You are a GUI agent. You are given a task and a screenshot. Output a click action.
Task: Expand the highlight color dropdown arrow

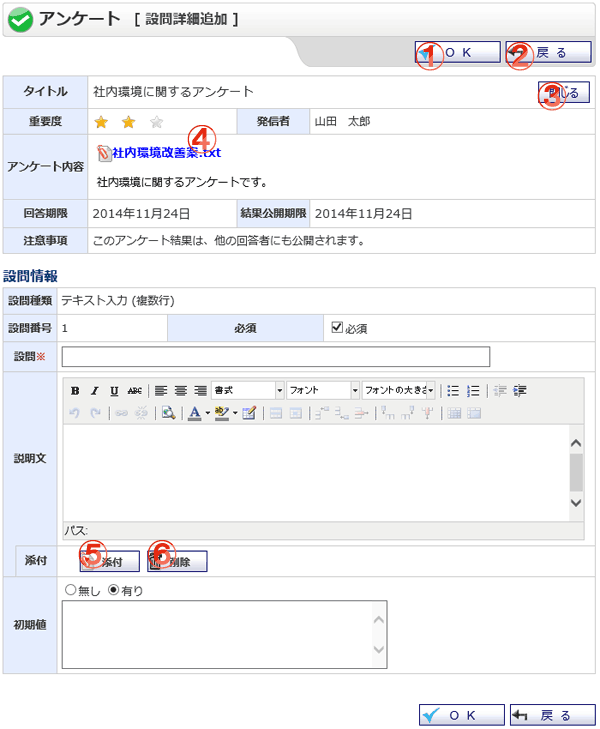pyautogui.click(x=235, y=413)
